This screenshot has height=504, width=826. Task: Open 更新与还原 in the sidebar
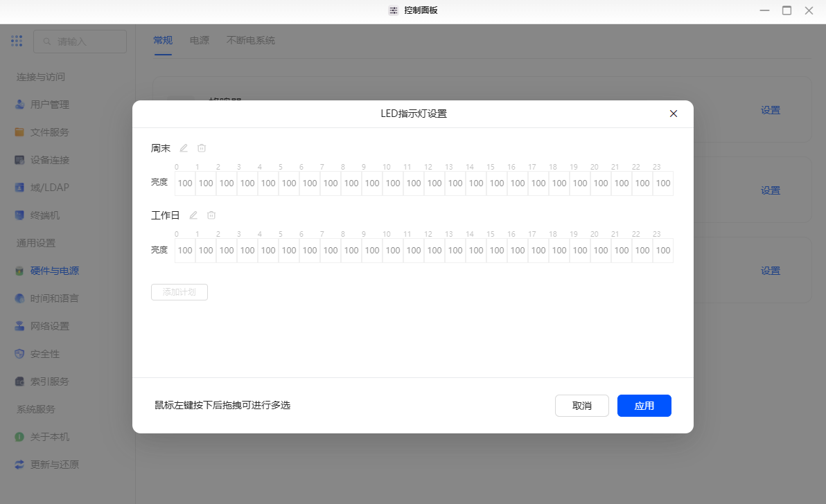(x=54, y=465)
